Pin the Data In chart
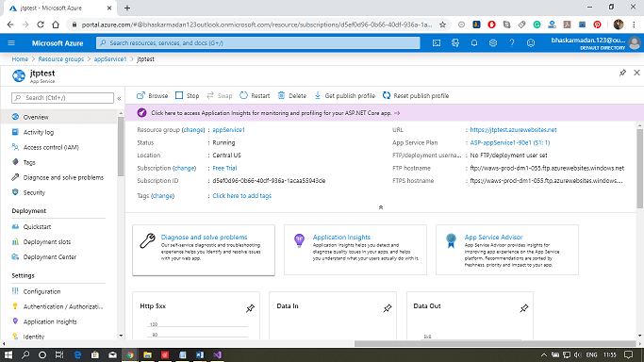 (387, 308)
